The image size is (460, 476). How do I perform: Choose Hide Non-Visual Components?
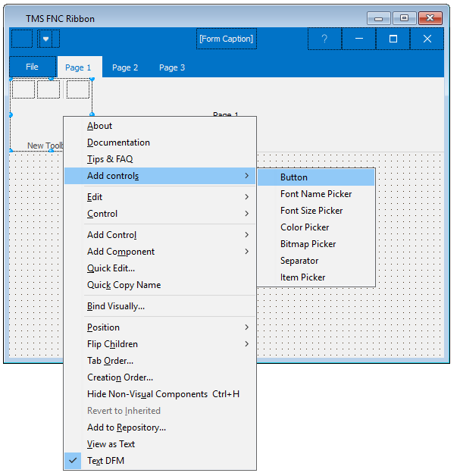click(x=161, y=394)
